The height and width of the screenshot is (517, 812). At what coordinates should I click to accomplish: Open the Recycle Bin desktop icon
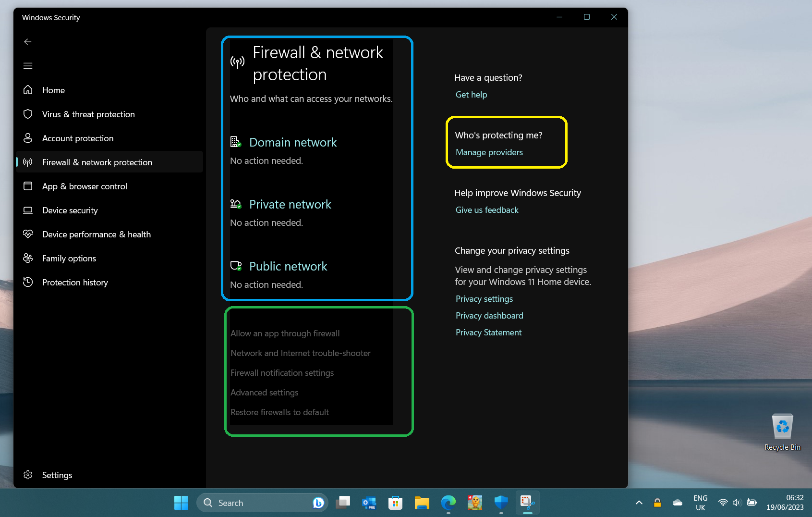pos(782,432)
